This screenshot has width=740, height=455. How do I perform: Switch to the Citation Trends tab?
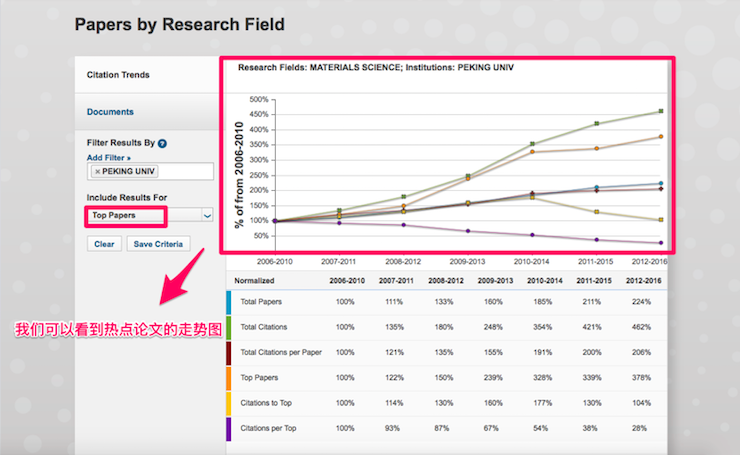point(118,75)
